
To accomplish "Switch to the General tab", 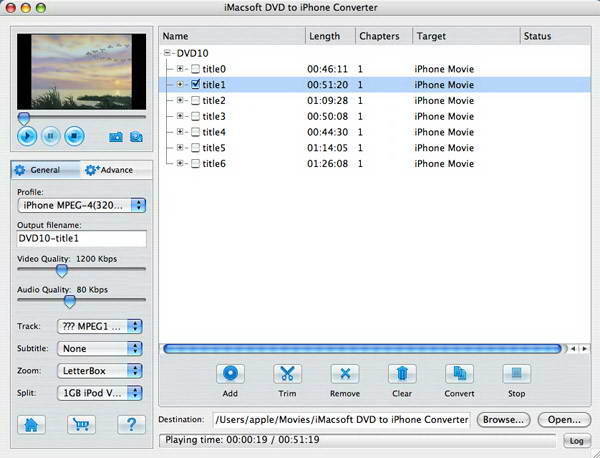I will click(46, 170).
